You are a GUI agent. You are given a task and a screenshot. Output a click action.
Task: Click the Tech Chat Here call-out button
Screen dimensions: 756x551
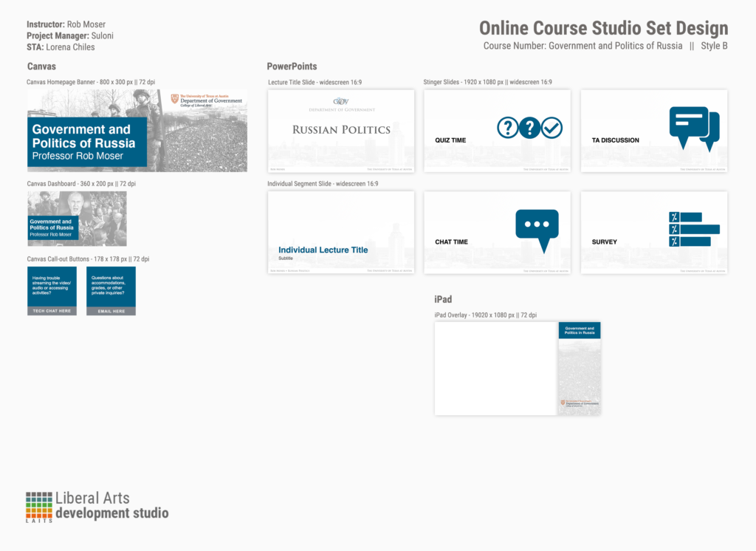[x=52, y=291]
